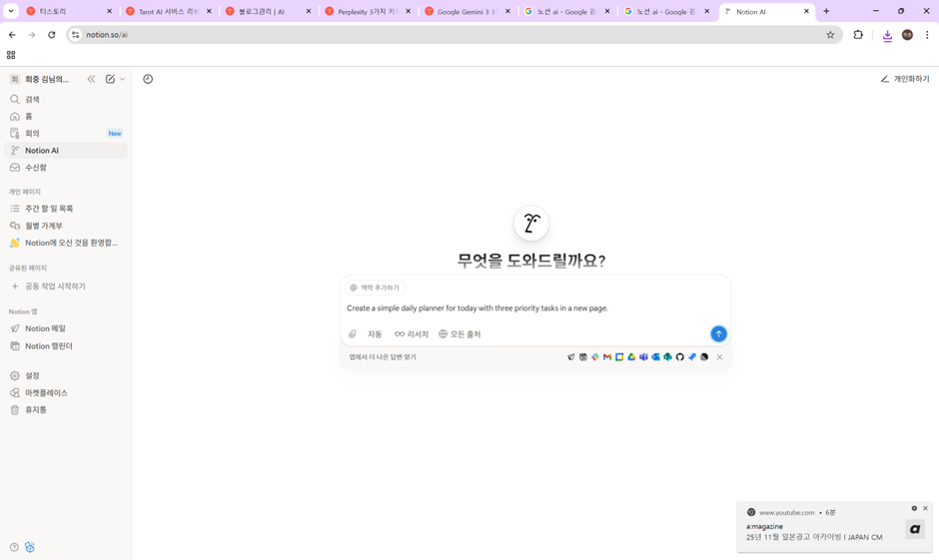Open 수신함 inbox in the sidebar
Screen dimensions: 939x560
click(66, 168)
